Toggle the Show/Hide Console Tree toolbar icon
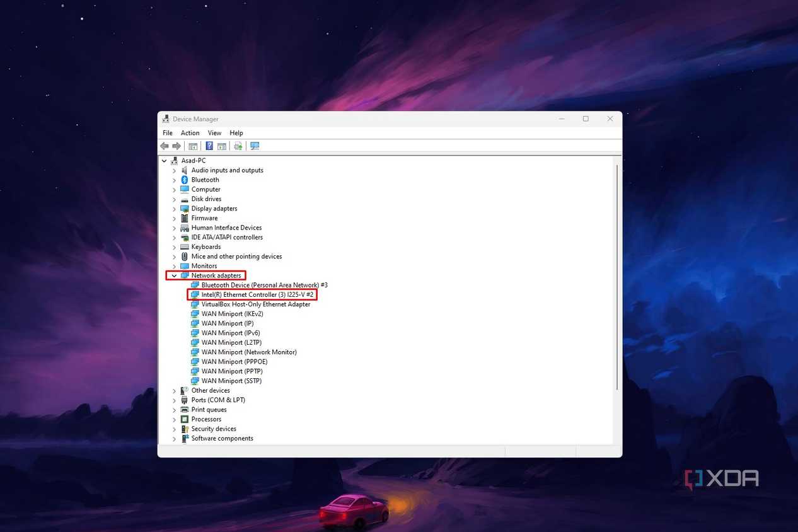Screen dimensions: 798x532 tap(193, 146)
